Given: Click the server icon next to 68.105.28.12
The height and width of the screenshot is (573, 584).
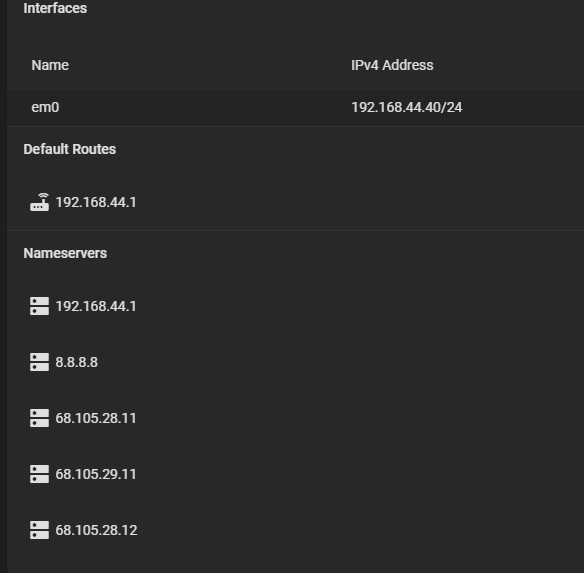Looking at the screenshot, I should point(39,530).
